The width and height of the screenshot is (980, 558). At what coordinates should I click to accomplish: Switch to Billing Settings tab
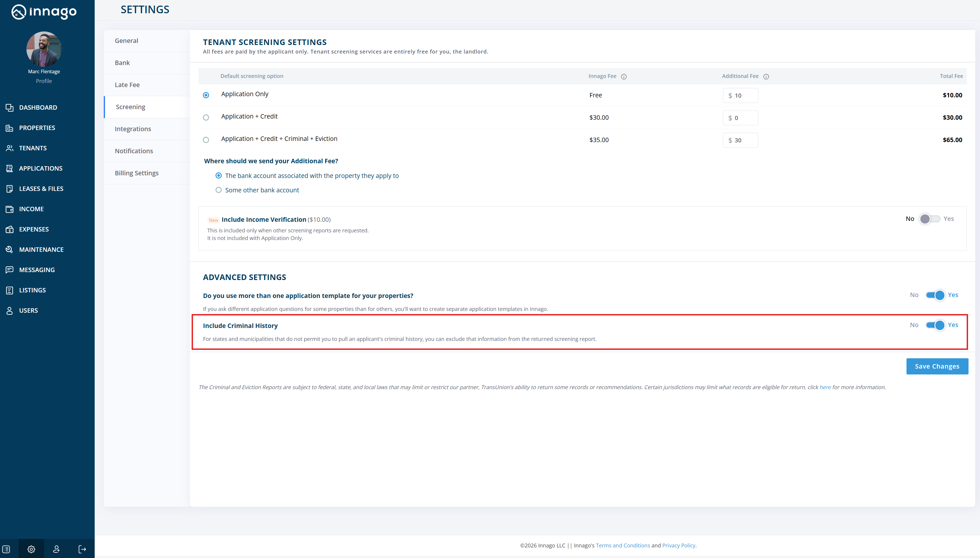(136, 173)
